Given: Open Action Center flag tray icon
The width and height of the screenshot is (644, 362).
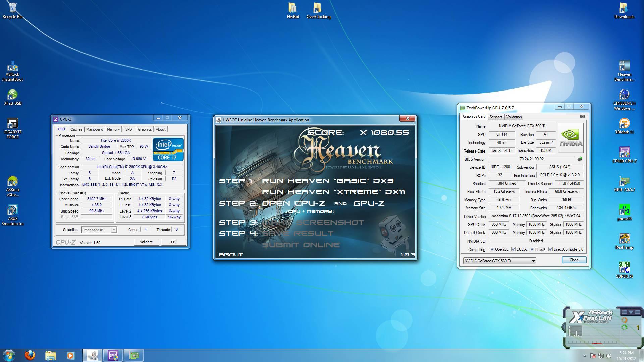Looking at the screenshot, I should click(593, 356).
